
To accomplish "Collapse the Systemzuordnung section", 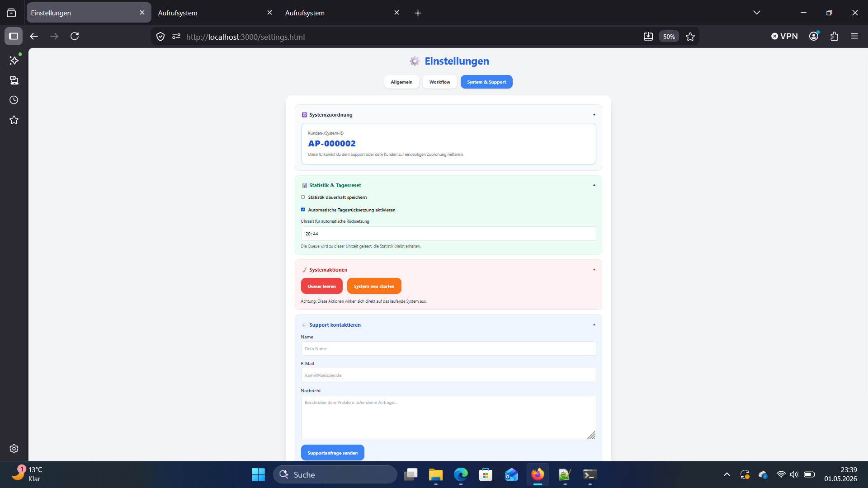I will [x=594, y=115].
